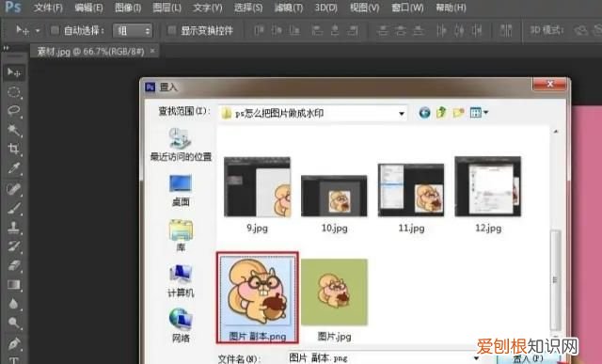602x364 pixels.
Task: Select the Healing Brush tool
Action: pyautogui.click(x=14, y=188)
